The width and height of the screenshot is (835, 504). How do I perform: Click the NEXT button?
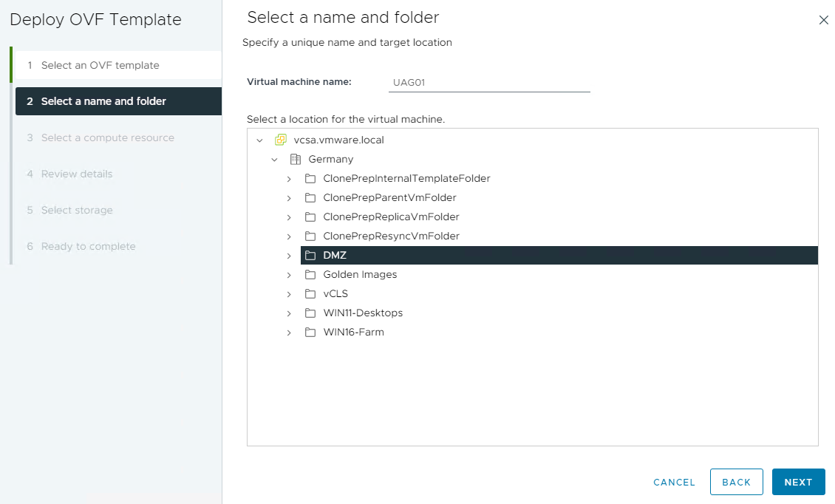click(x=799, y=481)
